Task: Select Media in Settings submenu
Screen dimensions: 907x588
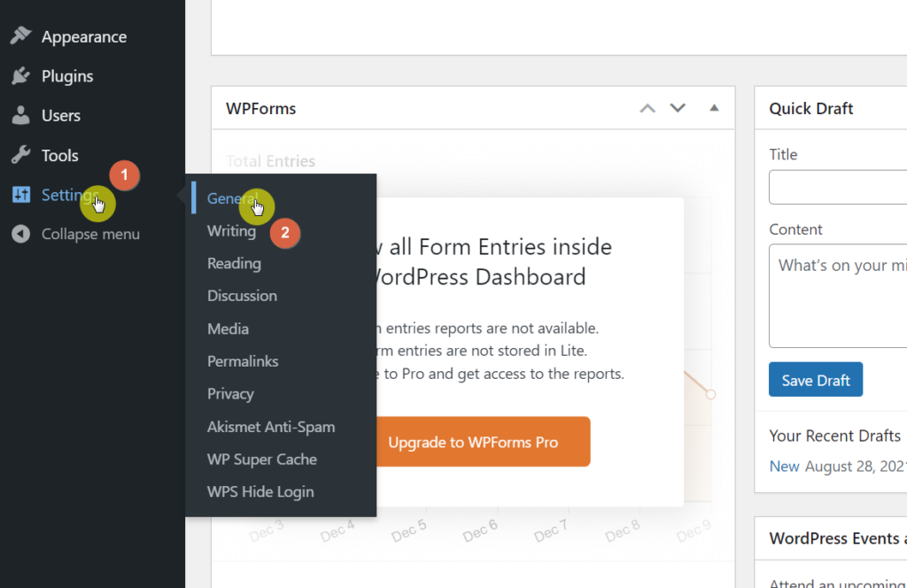Action: point(228,329)
